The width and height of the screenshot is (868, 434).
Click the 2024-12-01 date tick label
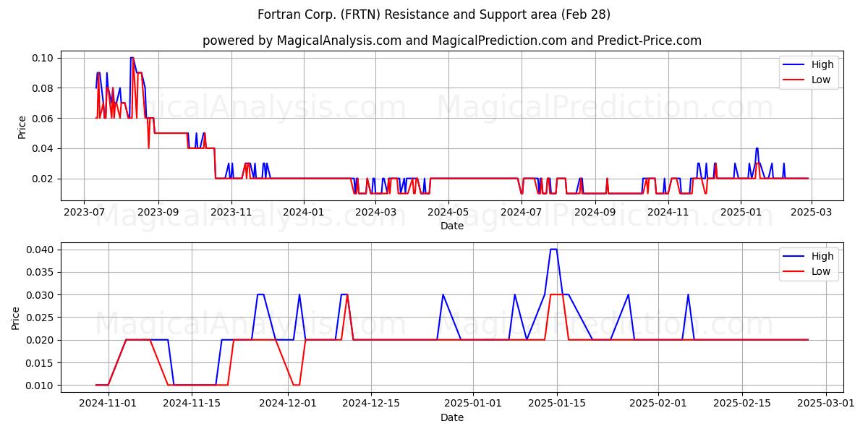[288, 404]
